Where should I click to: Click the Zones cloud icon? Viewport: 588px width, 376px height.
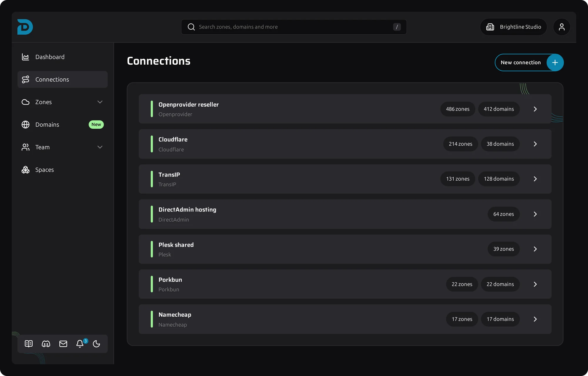click(26, 102)
